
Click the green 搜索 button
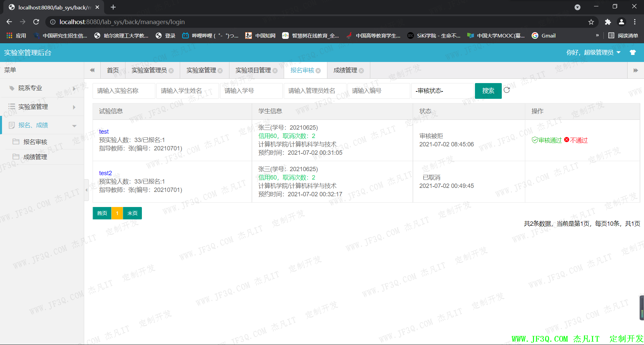pyautogui.click(x=488, y=91)
